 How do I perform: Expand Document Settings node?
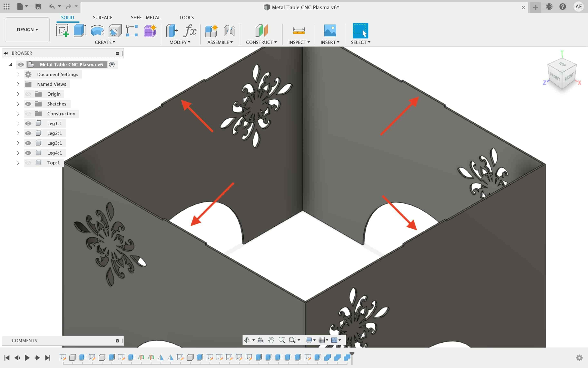(18, 74)
